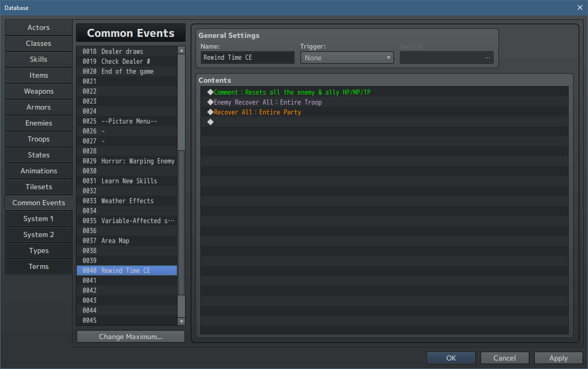Click the Cancel button
This screenshot has height=369, width=588.
(x=504, y=358)
